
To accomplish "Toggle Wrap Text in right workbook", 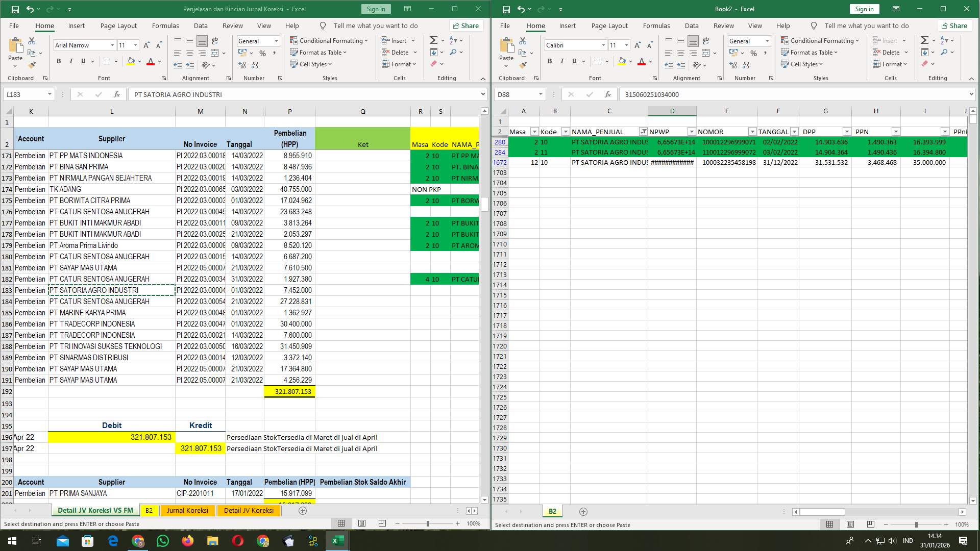I will [x=706, y=41].
